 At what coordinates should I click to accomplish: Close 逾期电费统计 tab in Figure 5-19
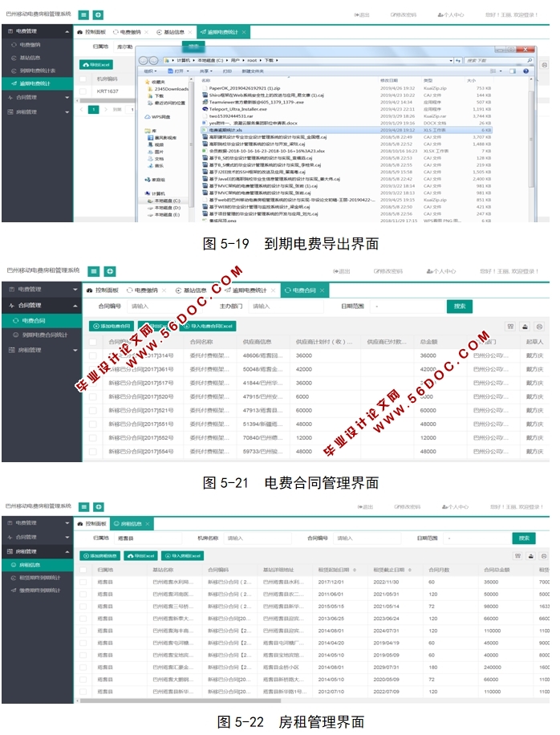click(243, 32)
